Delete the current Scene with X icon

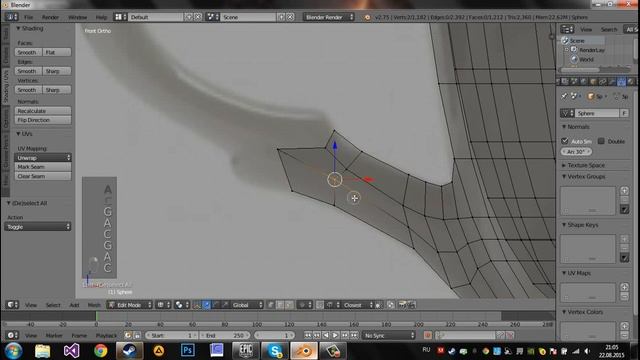[290, 17]
